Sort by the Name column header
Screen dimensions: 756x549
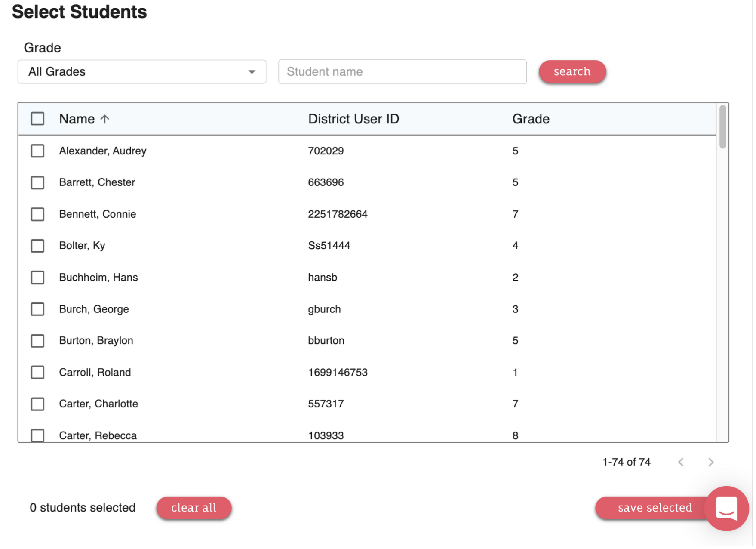77,119
